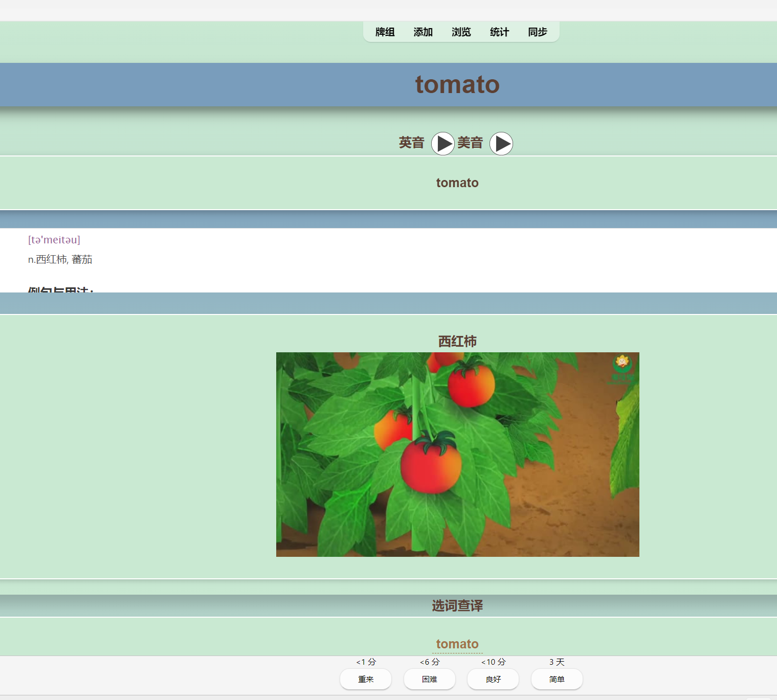777x700 pixels.
Task: Click the '<10 分' interval label
Action: (493, 662)
